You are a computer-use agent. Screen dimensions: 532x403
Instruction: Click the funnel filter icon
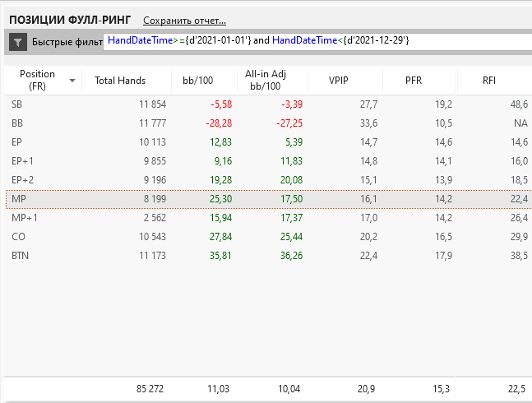click(17, 41)
